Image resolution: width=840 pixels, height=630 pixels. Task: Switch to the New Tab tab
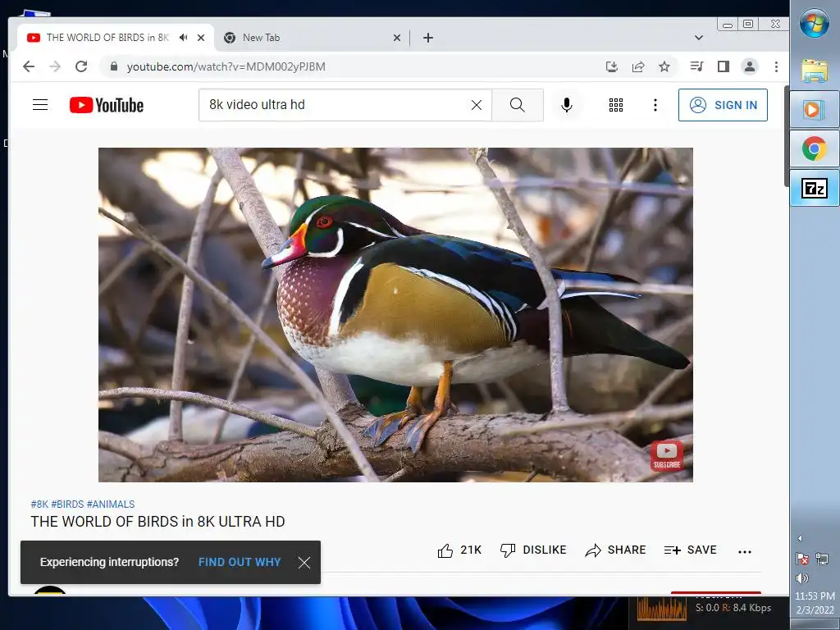point(313,38)
